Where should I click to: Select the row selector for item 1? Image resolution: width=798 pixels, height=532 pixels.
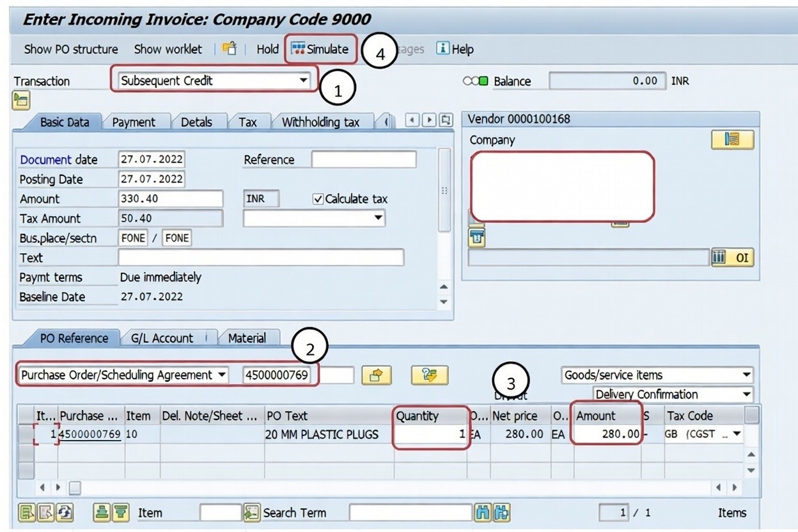coord(26,434)
